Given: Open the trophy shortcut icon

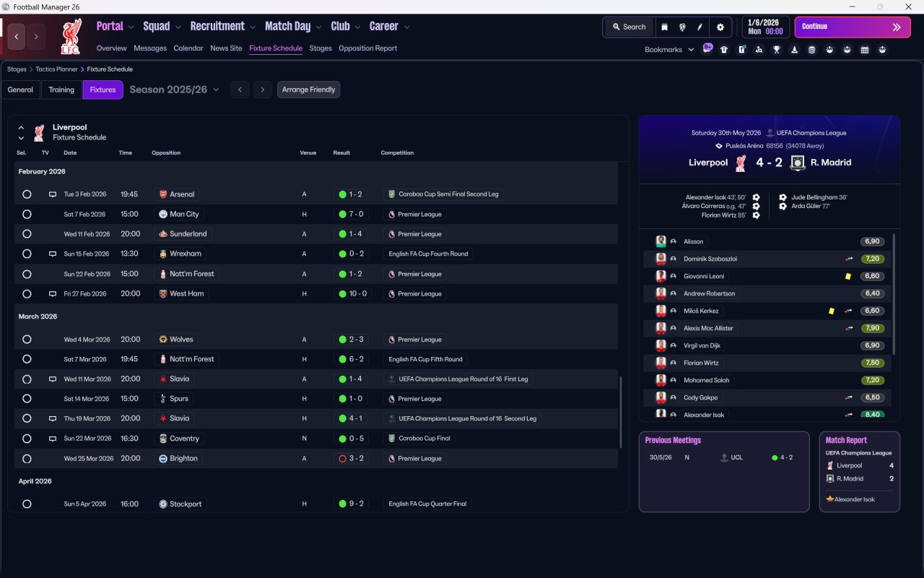Looking at the screenshot, I should [777, 50].
